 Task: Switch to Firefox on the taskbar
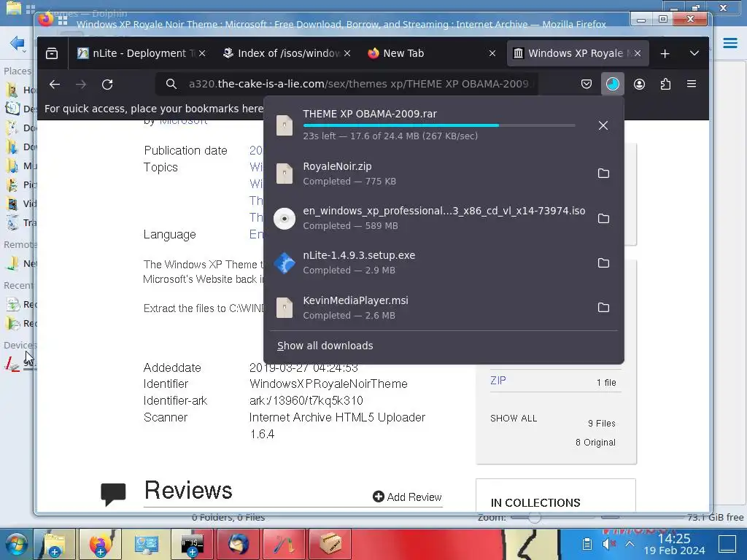[99, 544]
